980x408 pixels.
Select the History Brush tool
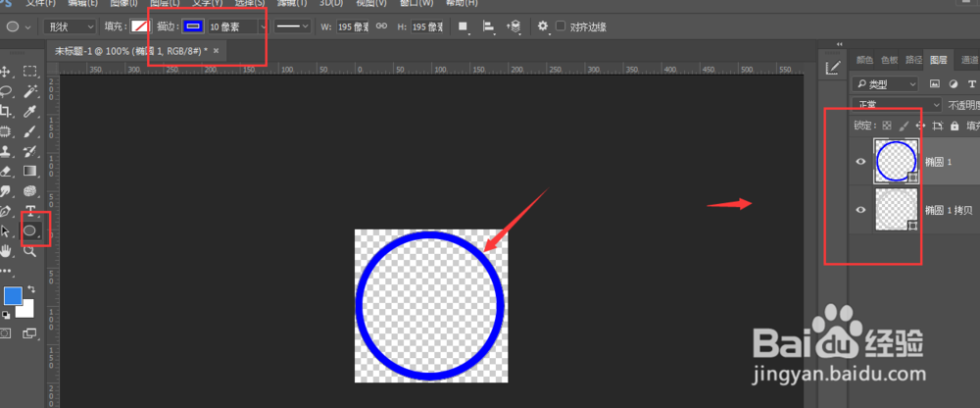pos(29,151)
